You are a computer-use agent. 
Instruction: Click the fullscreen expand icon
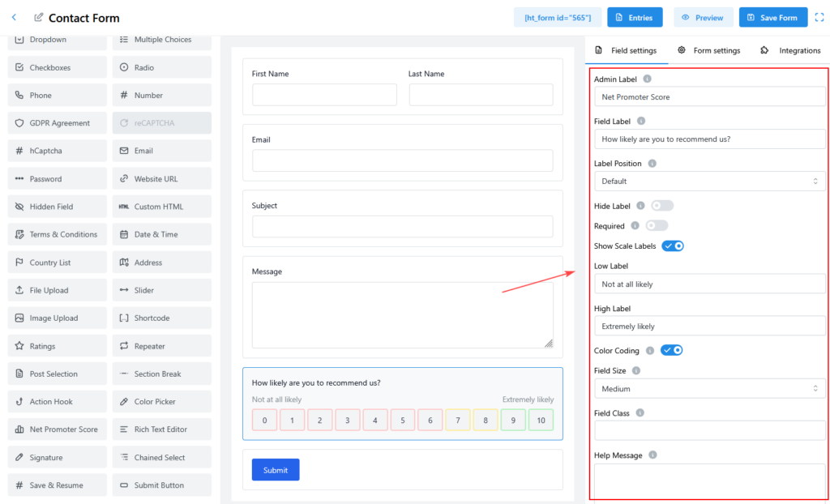click(819, 17)
